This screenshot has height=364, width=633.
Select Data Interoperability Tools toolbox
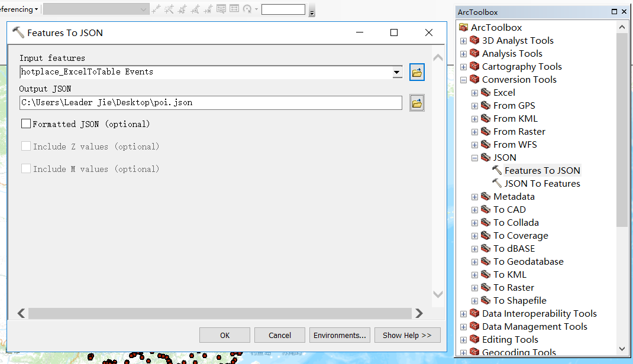pos(540,314)
